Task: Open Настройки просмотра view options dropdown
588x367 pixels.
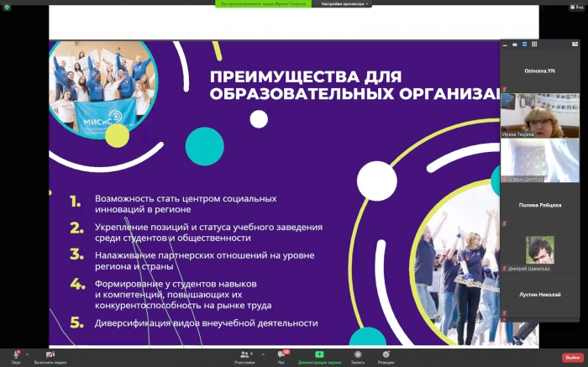Action: pos(345,4)
